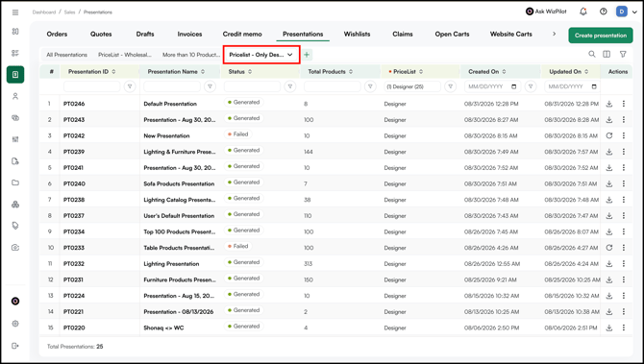The image size is (644, 364).
Task: Go to Dashboard breadcrumb link
Action: coord(44,12)
